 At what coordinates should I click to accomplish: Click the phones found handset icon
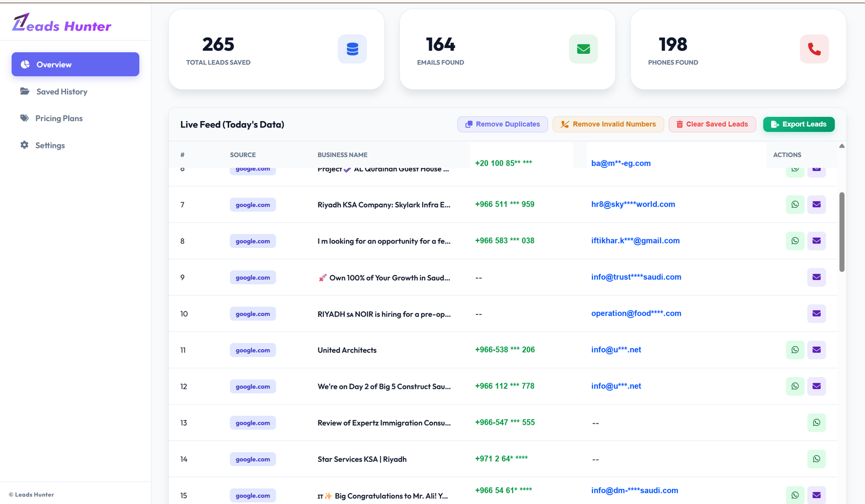pos(814,49)
